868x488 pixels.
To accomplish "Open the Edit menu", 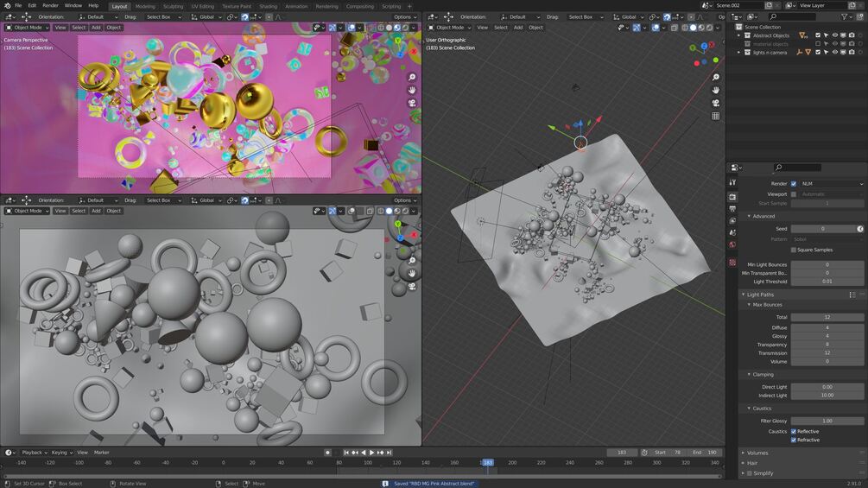I will 32,5.
